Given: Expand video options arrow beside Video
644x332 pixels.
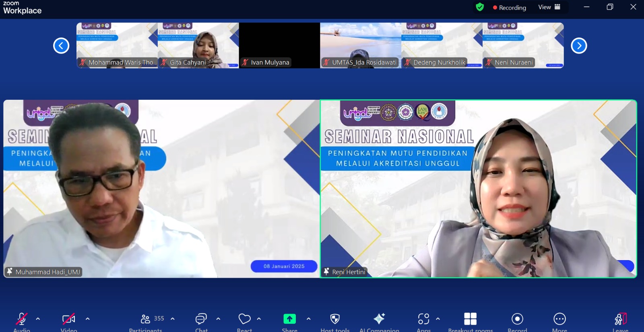Looking at the screenshot, I should (88, 319).
